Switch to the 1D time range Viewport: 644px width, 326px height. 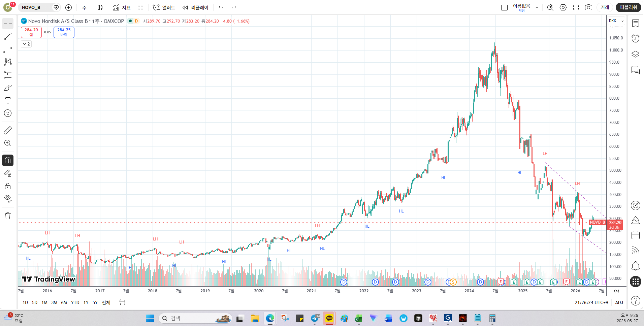tap(25, 302)
